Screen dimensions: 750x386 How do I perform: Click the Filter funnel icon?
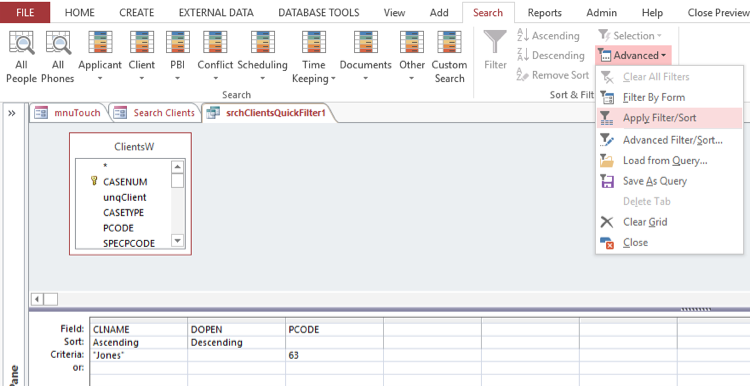click(x=495, y=42)
